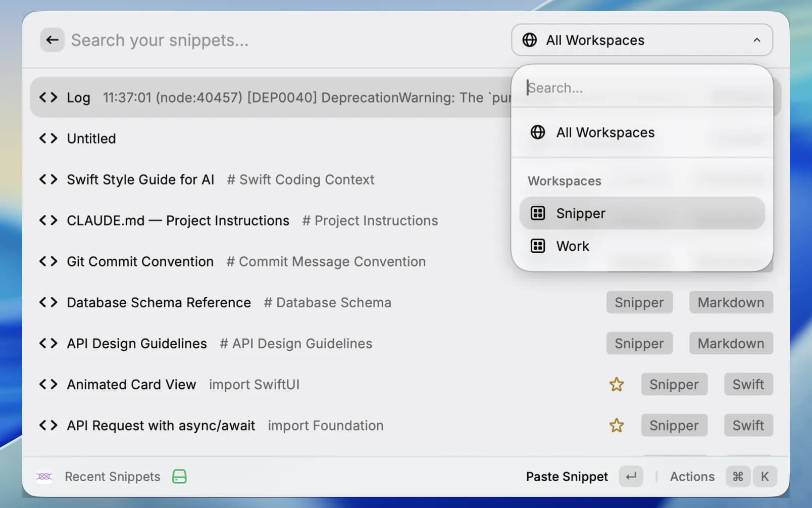Click the green storage icon in footer

click(179, 476)
